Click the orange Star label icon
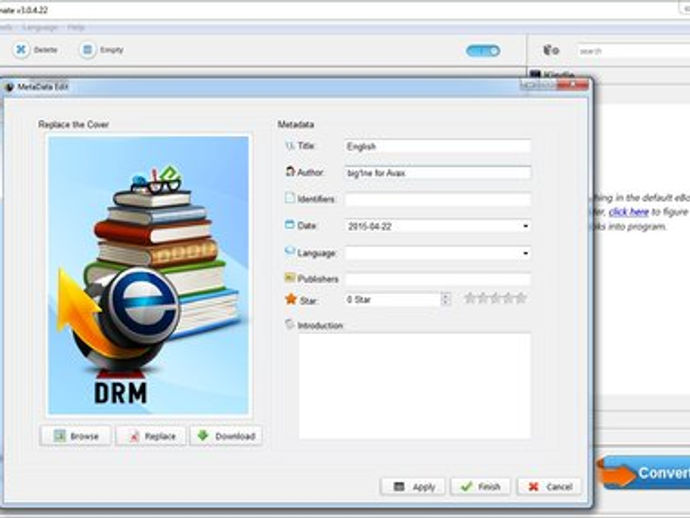 (x=291, y=299)
